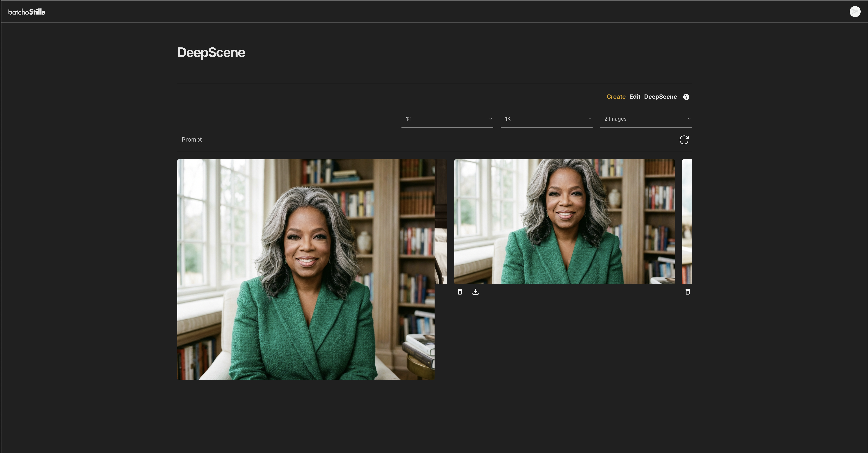Open the large first generated portrait

pyautogui.click(x=306, y=270)
